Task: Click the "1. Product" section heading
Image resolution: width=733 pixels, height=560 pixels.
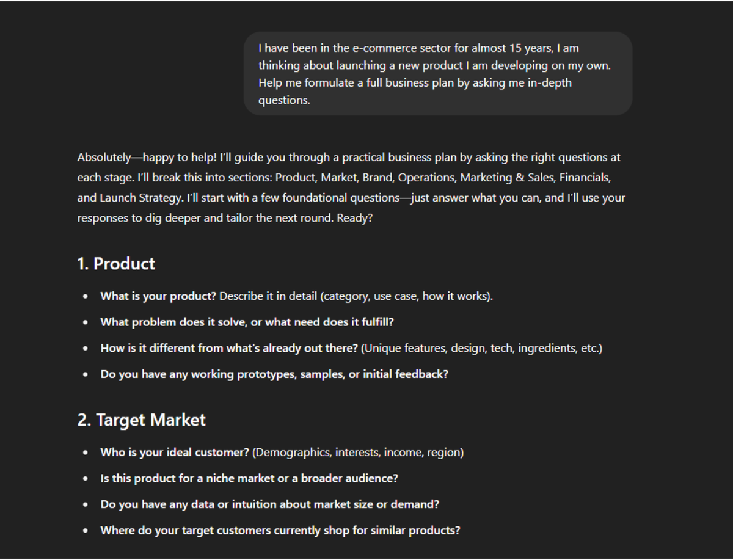Action: (x=116, y=264)
